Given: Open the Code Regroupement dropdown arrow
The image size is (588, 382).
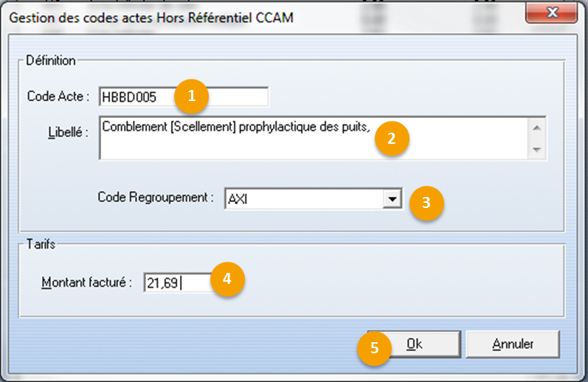Looking at the screenshot, I should (x=392, y=198).
